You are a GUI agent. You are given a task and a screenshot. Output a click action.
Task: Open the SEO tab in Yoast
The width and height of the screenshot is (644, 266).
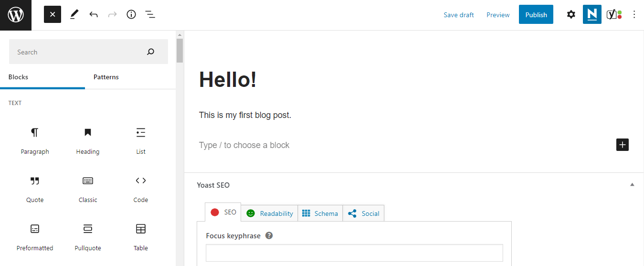pyautogui.click(x=223, y=213)
